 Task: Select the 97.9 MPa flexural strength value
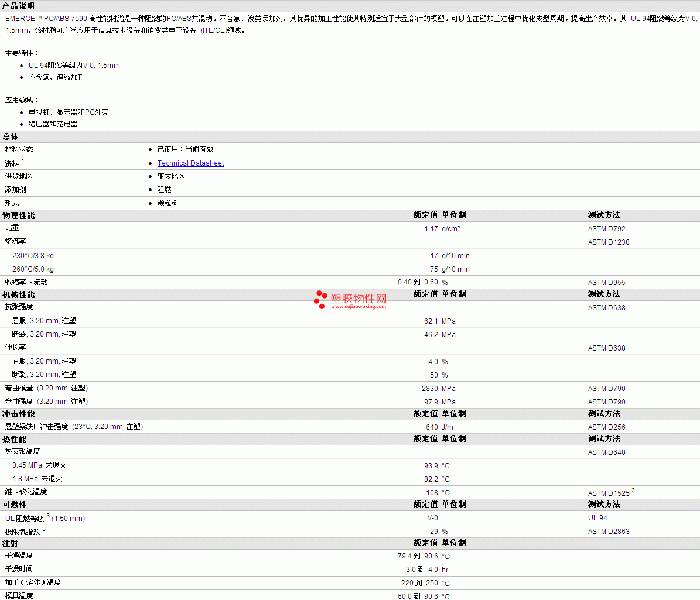tap(440, 402)
